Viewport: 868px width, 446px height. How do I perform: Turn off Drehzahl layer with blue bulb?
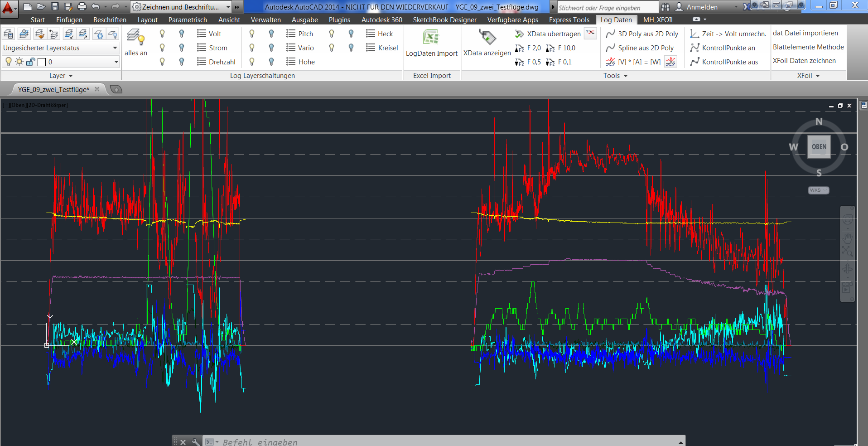click(182, 62)
